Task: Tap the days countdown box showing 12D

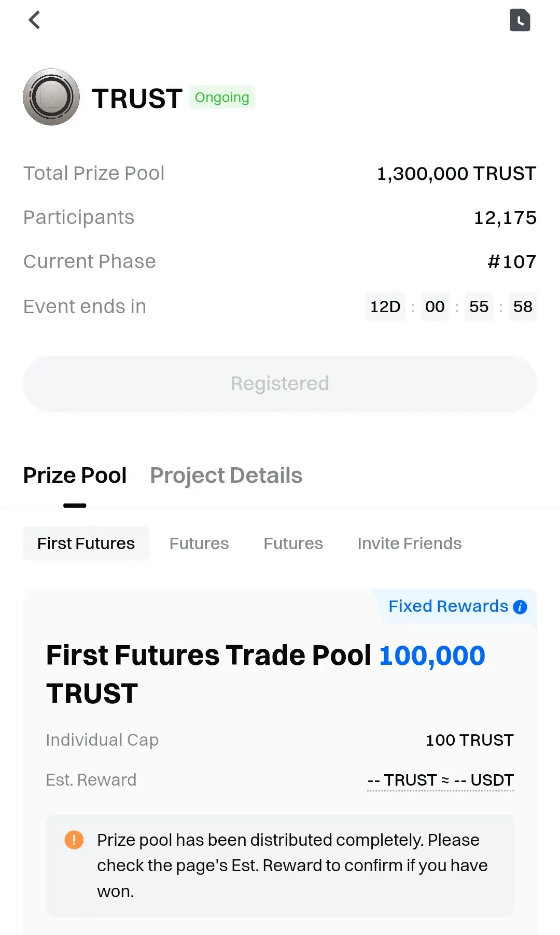Action: [x=385, y=306]
